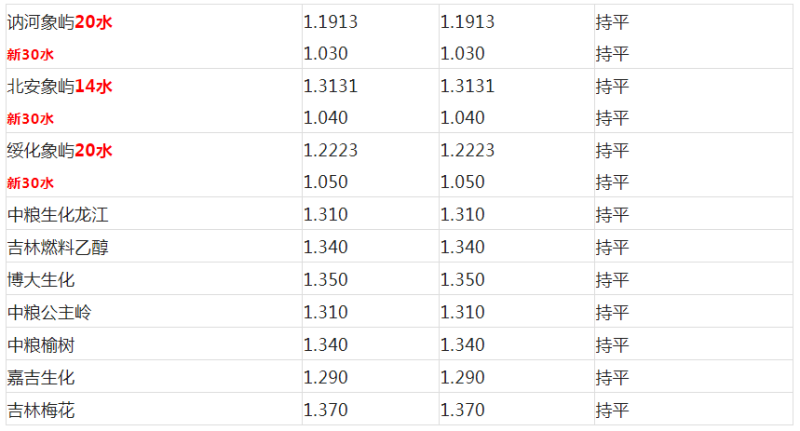Select 中粮榆树 in the first column
This screenshot has width=800, height=431.
41,346
